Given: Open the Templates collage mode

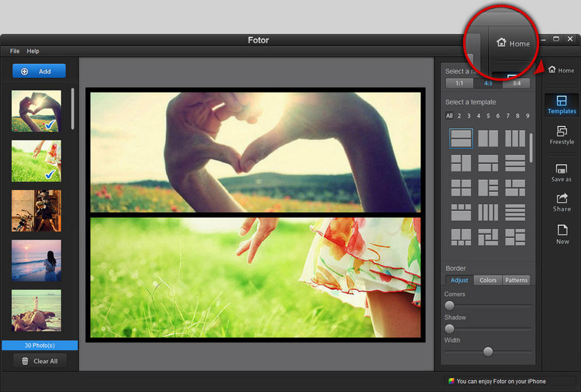Looking at the screenshot, I should click(561, 105).
